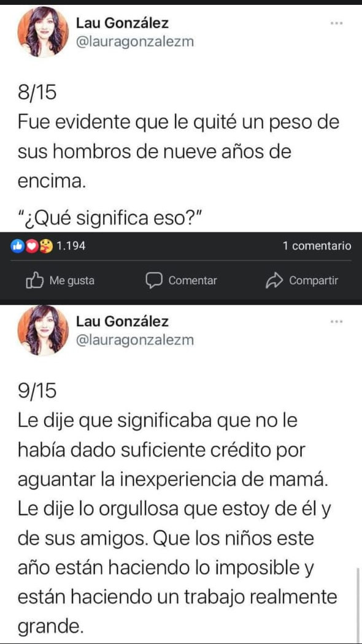Click the red heart reaction icon
362x644 pixels.
[x=32, y=246]
